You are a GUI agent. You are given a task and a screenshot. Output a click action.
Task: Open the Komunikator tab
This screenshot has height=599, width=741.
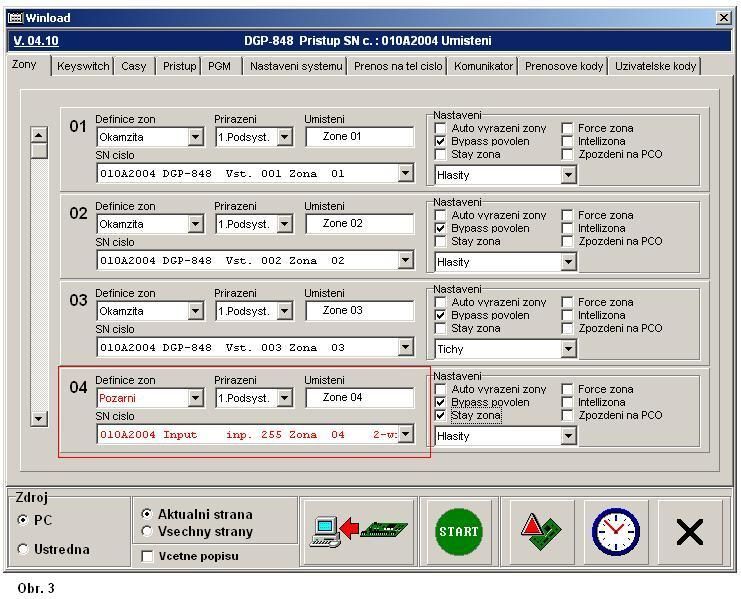click(x=483, y=66)
